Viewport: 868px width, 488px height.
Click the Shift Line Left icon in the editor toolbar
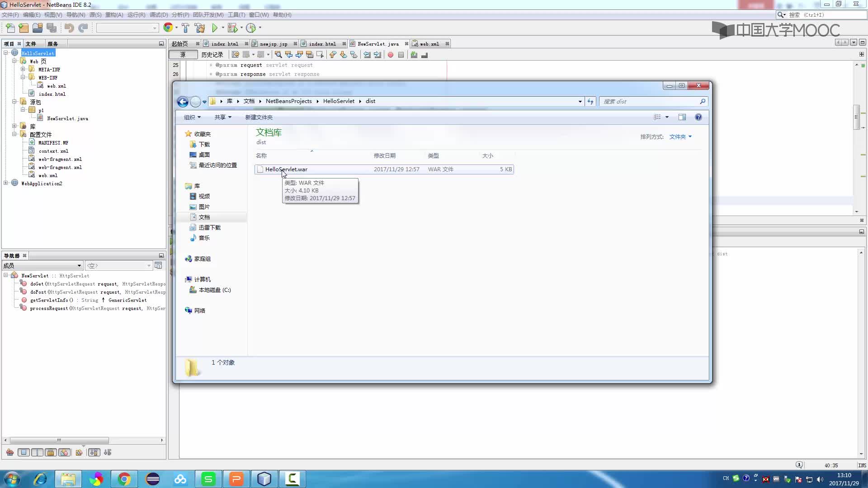click(367, 55)
